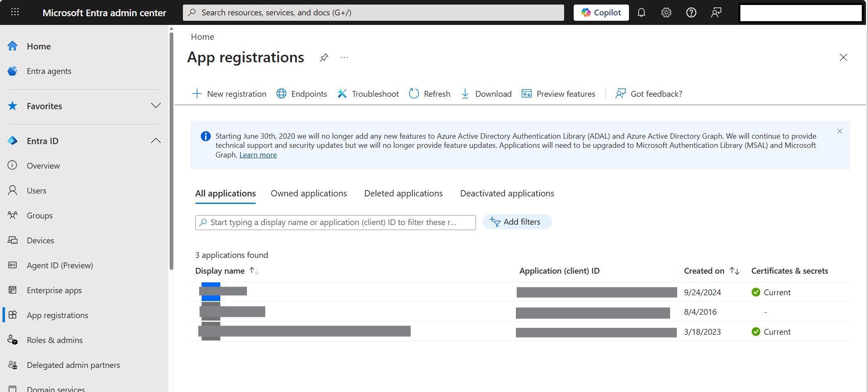Screen dimensions: 868x392
Task: Click the feedback person icon in header
Action: tap(716, 12)
